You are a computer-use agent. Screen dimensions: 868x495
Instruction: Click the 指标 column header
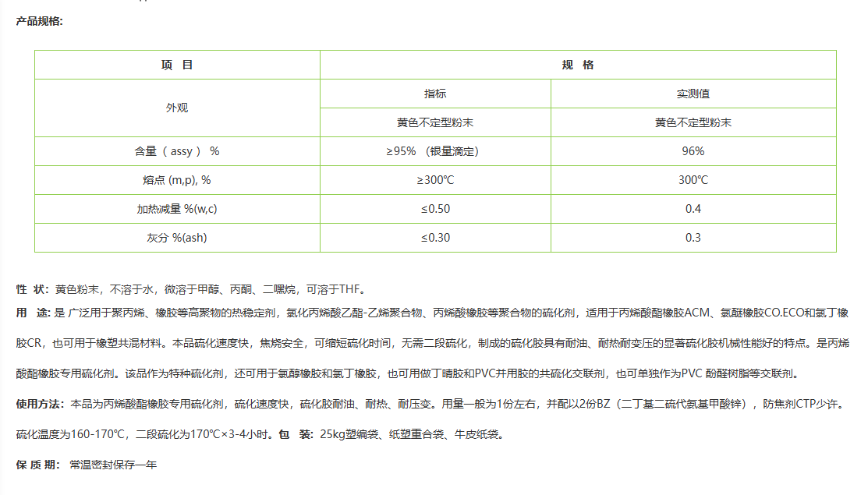pos(435,94)
